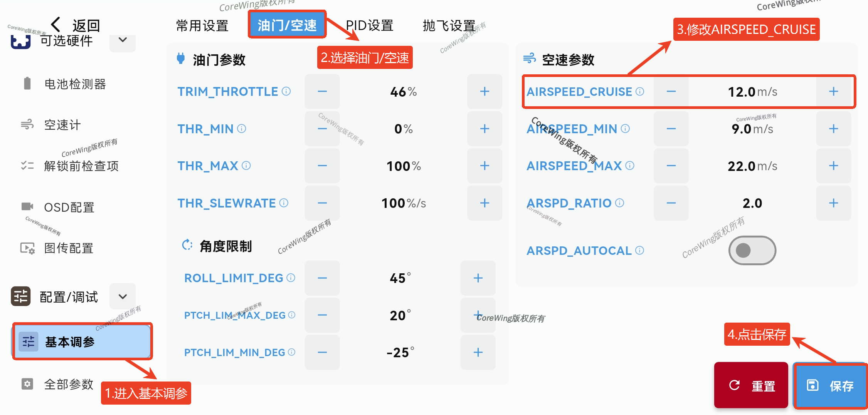The height and width of the screenshot is (415, 868).
Task: Click info icon next to TRIM_THROTTLE
Action: pos(286,91)
